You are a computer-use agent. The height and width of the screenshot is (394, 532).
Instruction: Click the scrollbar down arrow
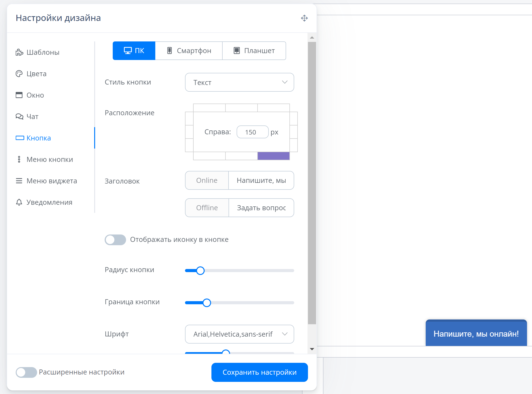coord(312,349)
